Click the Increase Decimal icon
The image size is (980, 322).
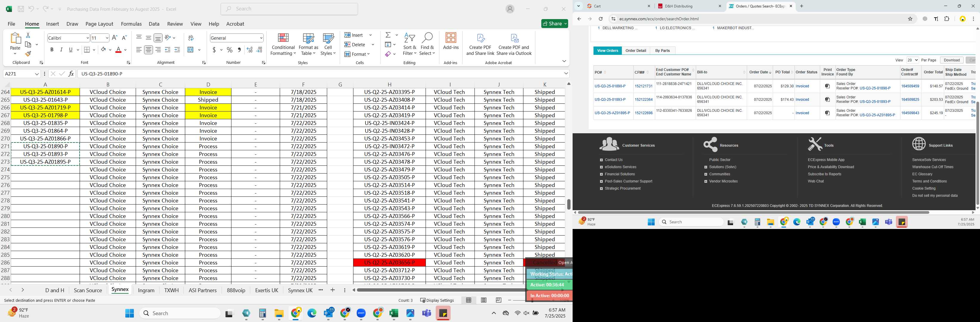point(250,50)
